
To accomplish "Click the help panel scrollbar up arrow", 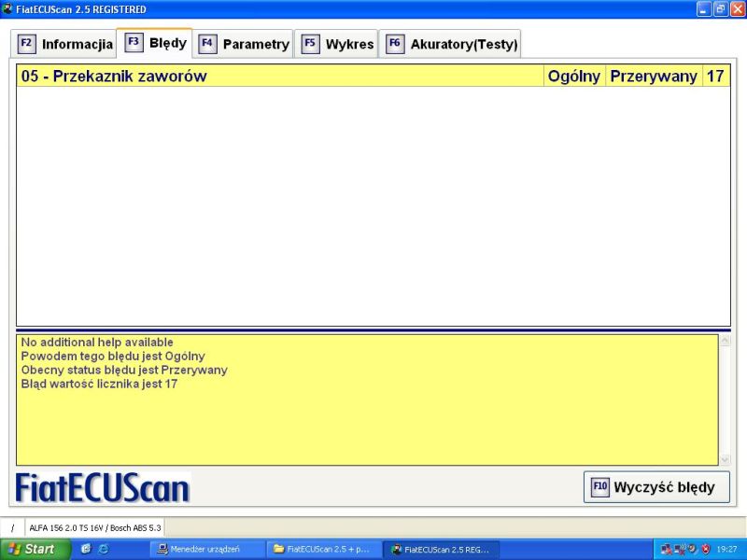I will pos(726,340).
